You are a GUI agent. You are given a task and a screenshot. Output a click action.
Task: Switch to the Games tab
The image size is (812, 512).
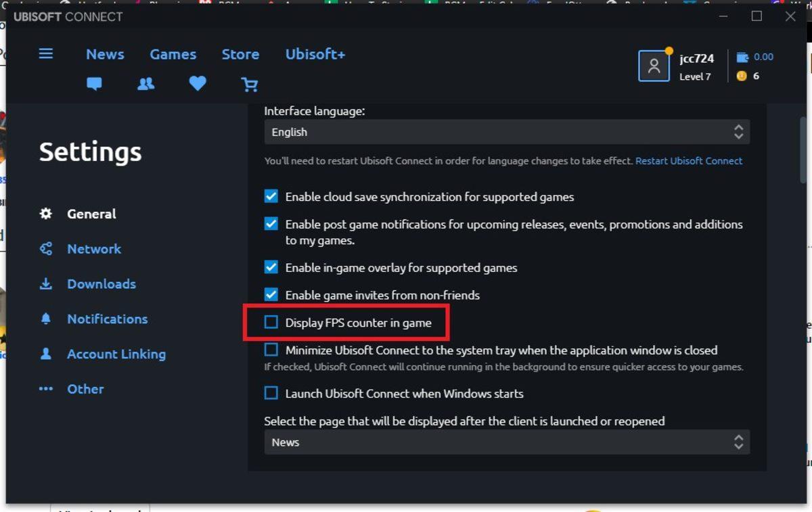tap(173, 54)
